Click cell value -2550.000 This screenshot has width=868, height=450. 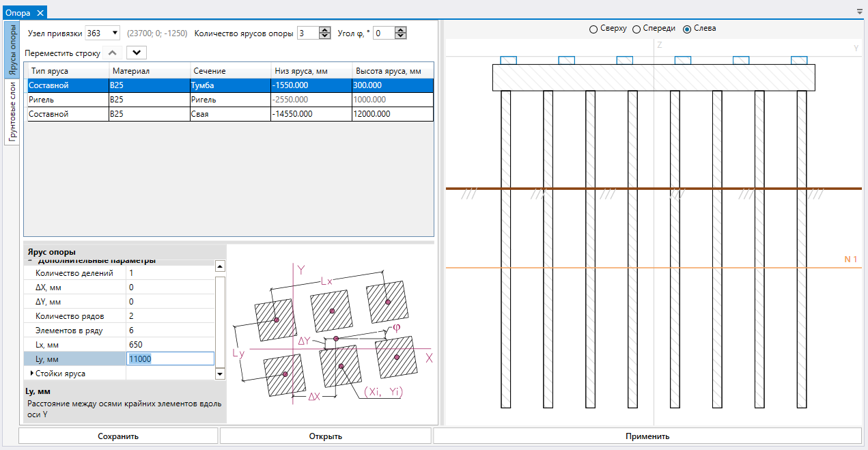(x=311, y=100)
